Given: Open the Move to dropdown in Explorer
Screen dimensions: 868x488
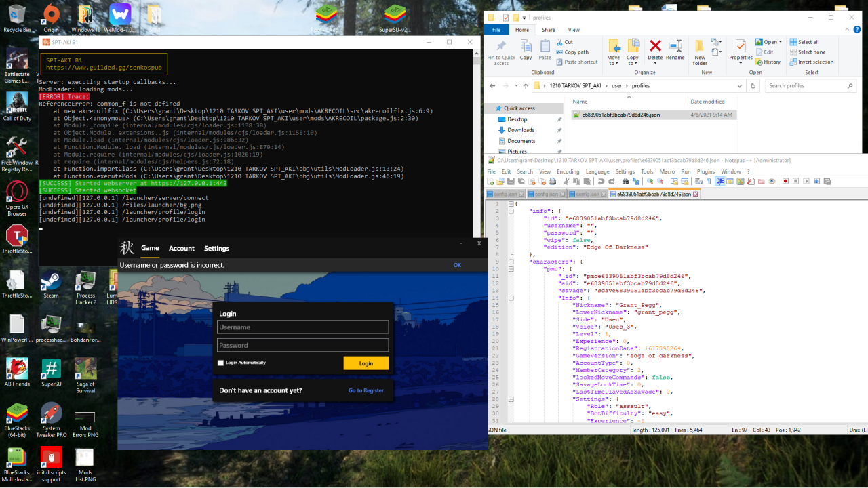Looking at the screenshot, I should coord(614,52).
